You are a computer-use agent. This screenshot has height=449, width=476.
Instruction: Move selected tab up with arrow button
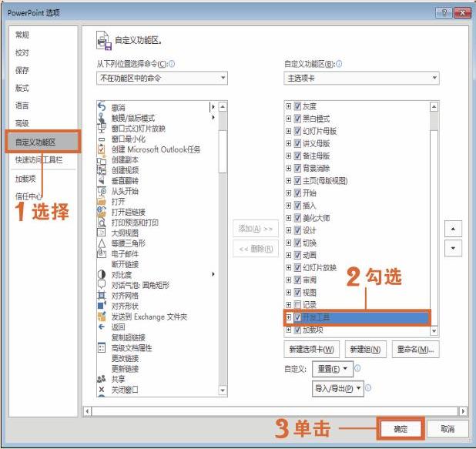pyautogui.click(x=453, y=229)
